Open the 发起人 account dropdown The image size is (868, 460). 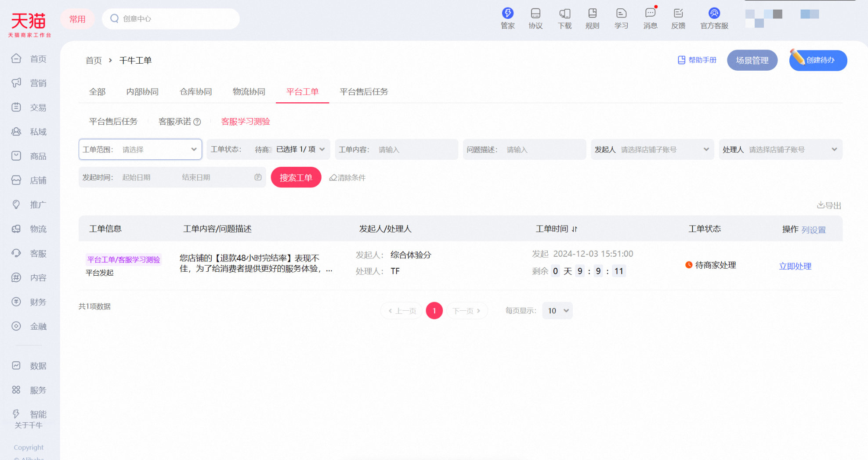pyautogui.click(x=652, y=150)
